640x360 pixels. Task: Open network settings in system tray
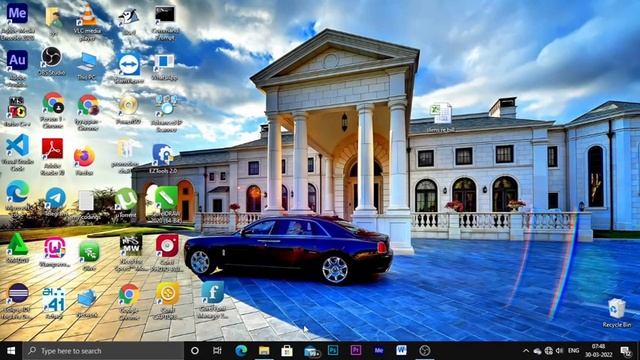point(549,351)
